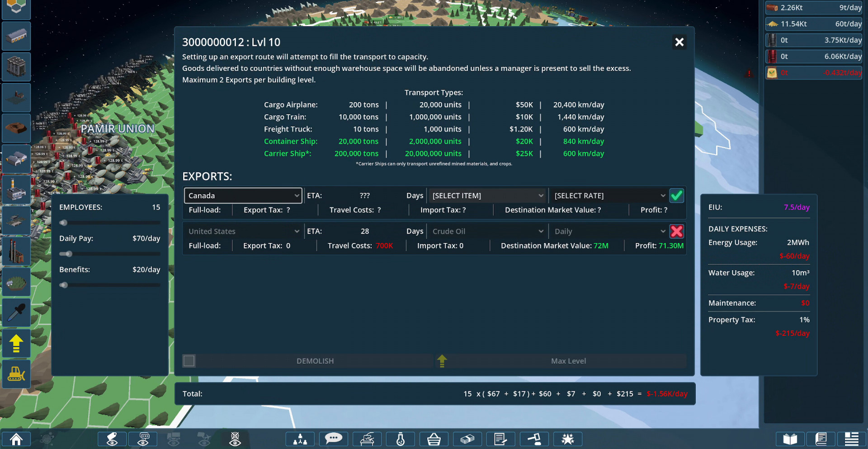The height and width of the screenshot is (449, 868).
Task: Select the eyedropper tool in the sidebar
Action: coord(16,313)
